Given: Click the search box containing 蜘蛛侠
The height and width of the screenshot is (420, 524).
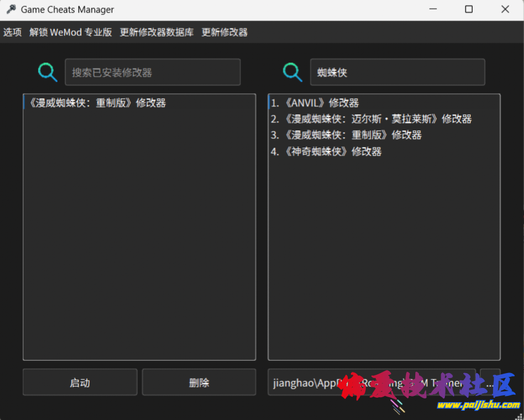Looking at the screenshot, I should [397, 72].
